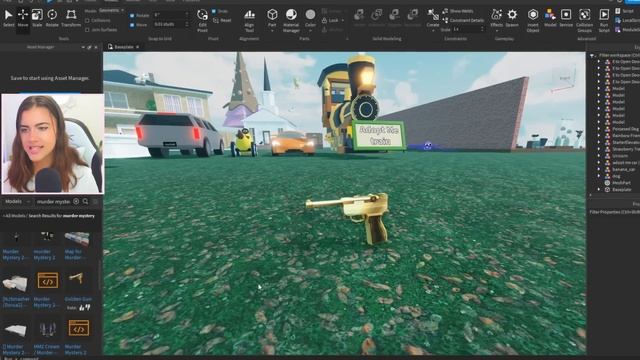Clear the Toolbox search text
This screenshot has height=360, width=640.
click(x=76, y=201)
